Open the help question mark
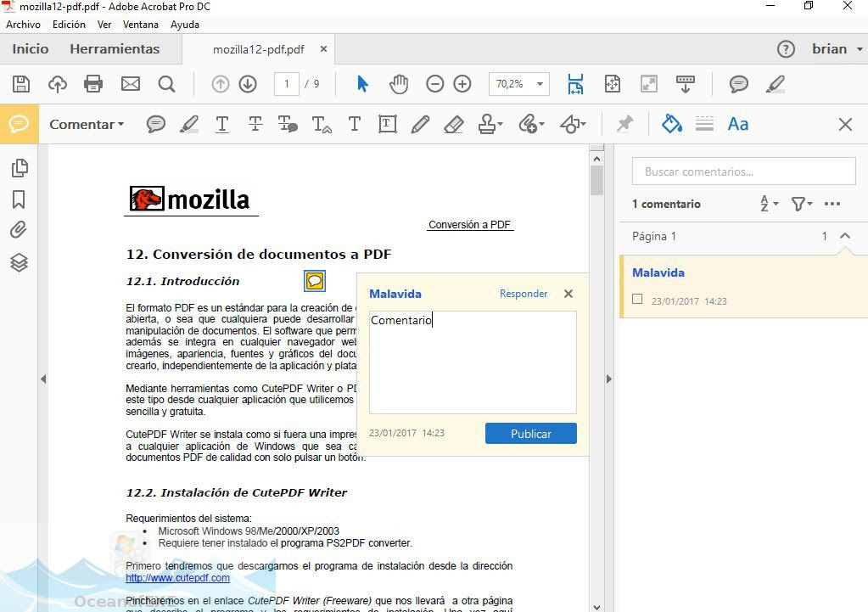The height and width of the screenshot is (612, 868). pos(786,49)
